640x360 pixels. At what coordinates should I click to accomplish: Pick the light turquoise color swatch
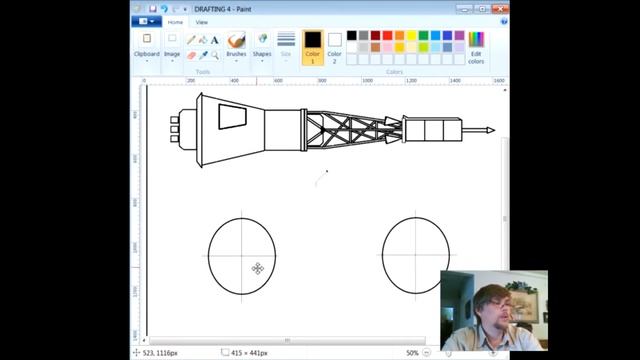[x=436, y=47]
